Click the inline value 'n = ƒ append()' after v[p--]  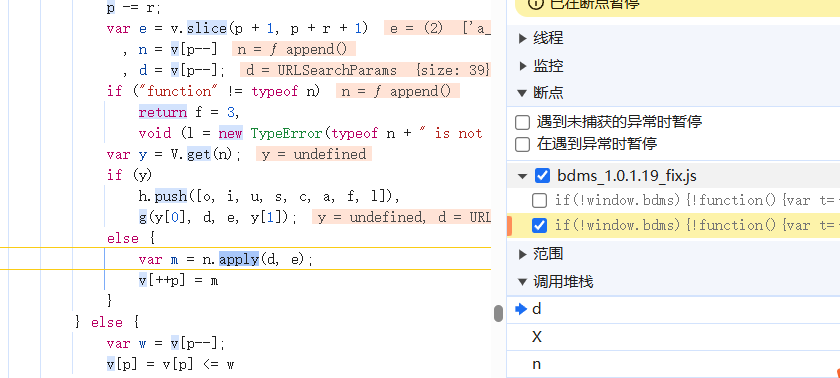tap(294, 50)
